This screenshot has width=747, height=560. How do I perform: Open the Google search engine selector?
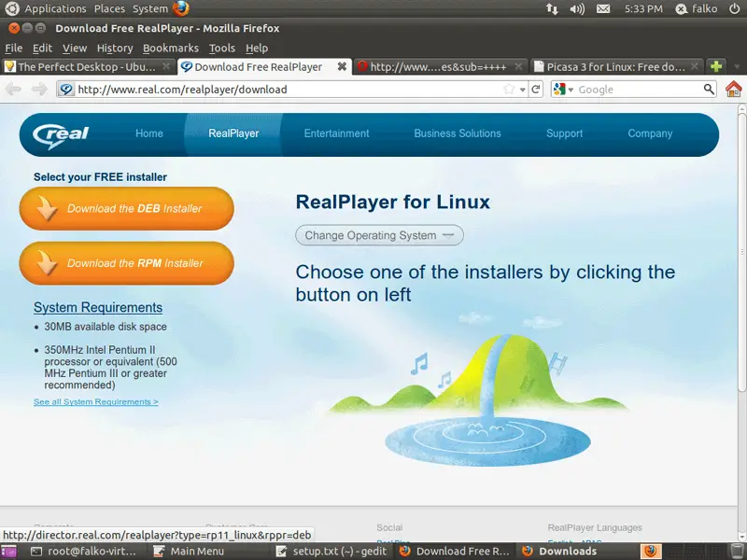tap(564, 89)
